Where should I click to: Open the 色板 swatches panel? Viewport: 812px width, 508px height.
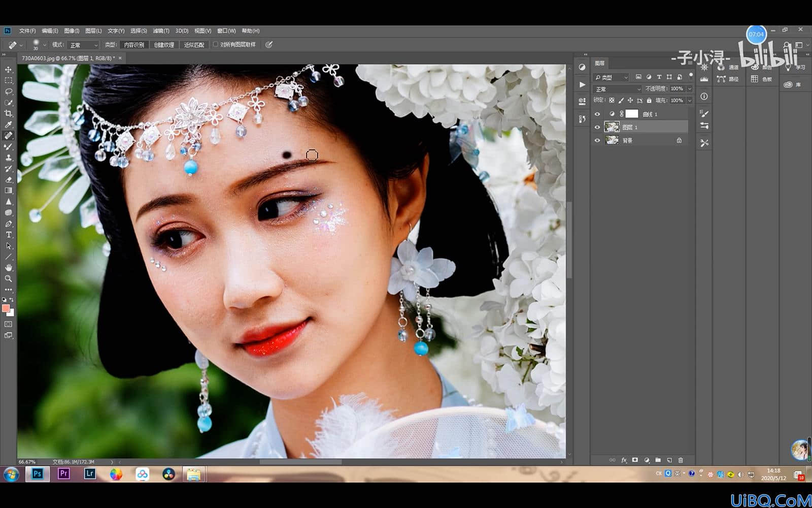coord(761,79)
